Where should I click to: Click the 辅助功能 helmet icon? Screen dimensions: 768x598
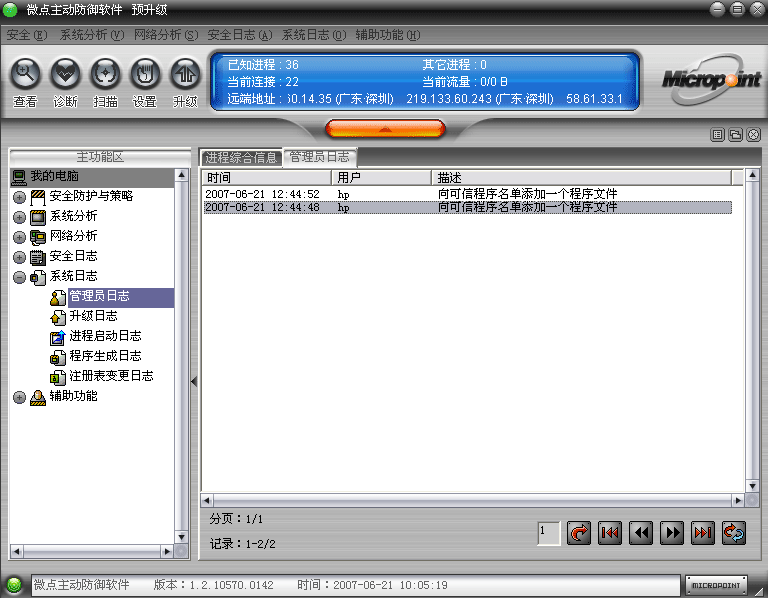(x=38, y=397)
